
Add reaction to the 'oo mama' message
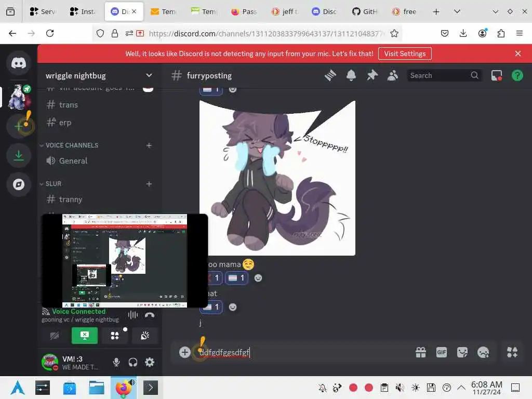(258, 278)
